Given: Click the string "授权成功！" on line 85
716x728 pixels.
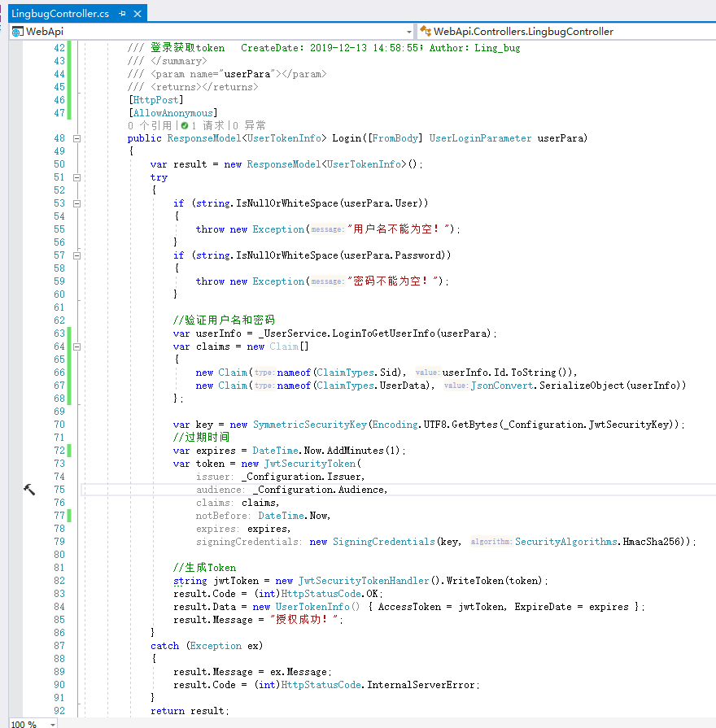Looking at the screenshot, I should pyautogui.click(x=304, y=619).
